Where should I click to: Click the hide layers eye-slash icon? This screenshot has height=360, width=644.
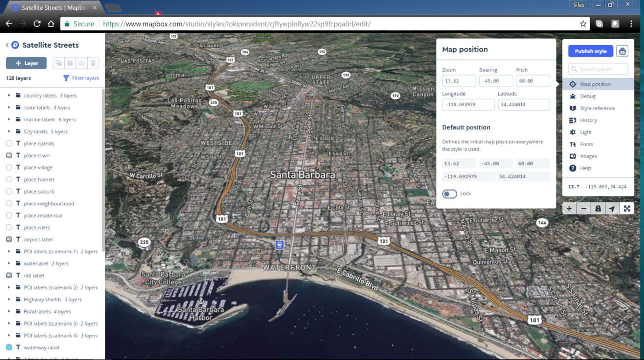(x=81, y=63)
